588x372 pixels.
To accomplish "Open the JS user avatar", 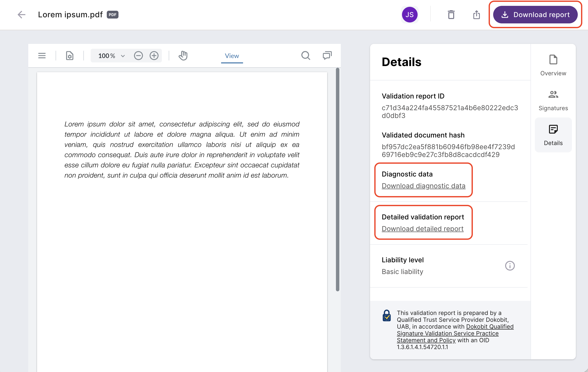I will click(x=410, y=15).
